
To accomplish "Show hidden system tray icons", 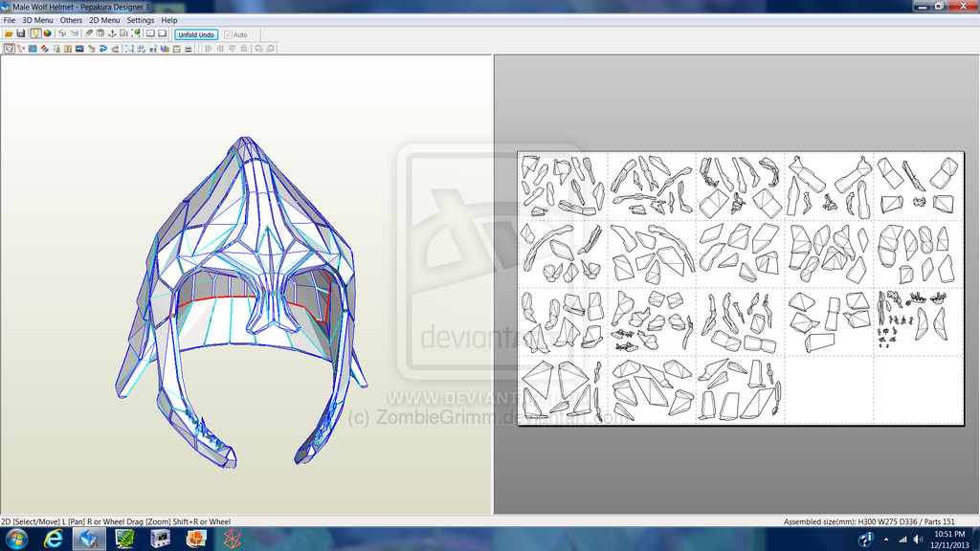I will [x=885, y=540].
